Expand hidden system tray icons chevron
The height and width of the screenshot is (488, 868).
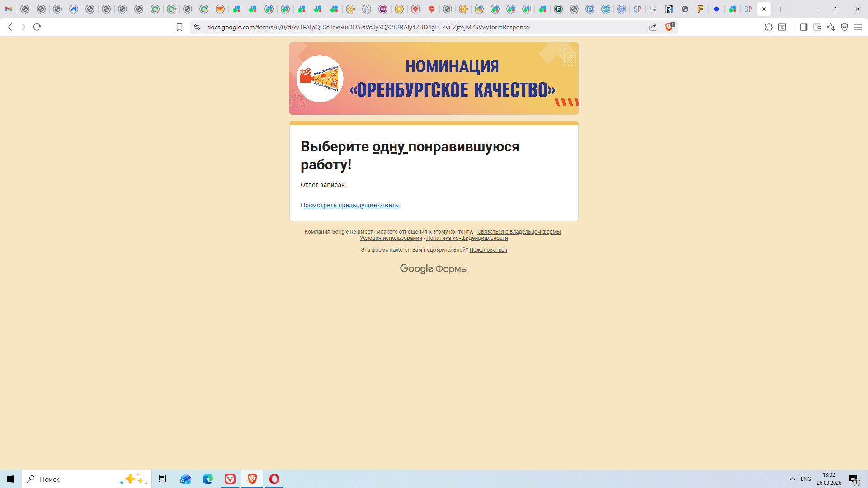click(x=792, y=479)
